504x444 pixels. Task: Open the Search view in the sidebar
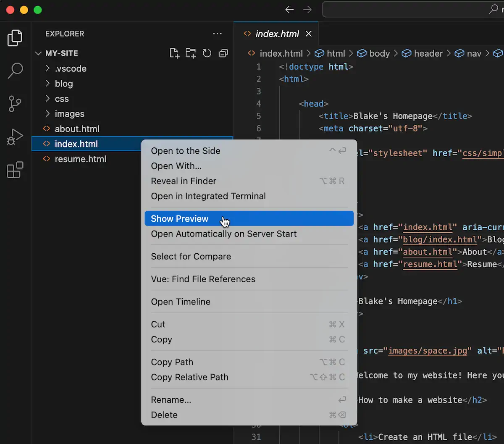pyautogui.click(x=15, y=71)
